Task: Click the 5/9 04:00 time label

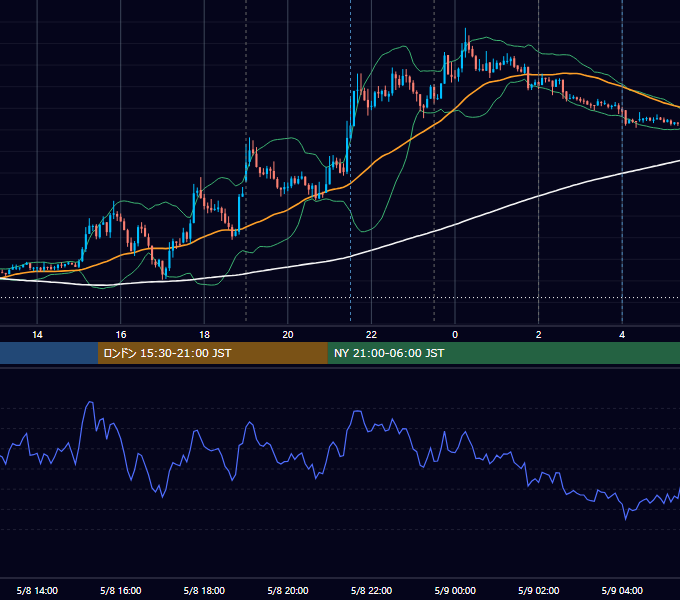Action: click(622, 590)
